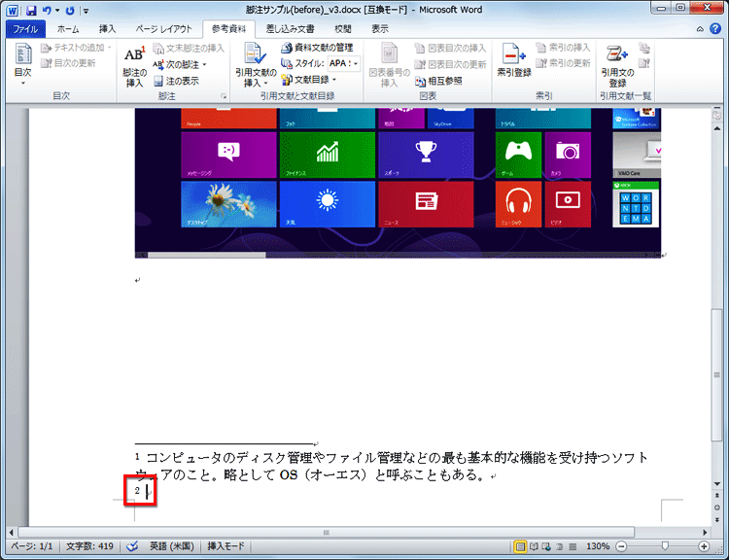Click 図表番号の挿入 caption button
Screen dimensions: 729x560
pyautogui.click(x=389, y=65)
